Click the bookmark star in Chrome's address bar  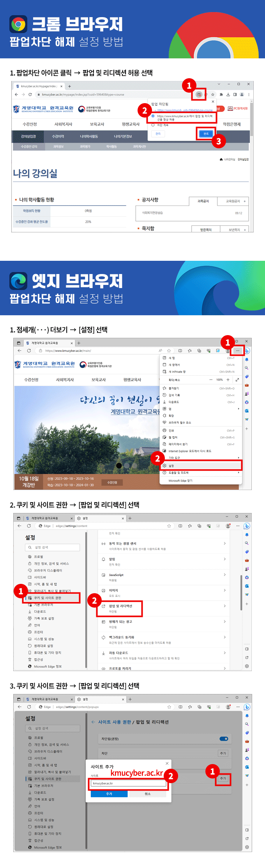(x=213, y=95)
